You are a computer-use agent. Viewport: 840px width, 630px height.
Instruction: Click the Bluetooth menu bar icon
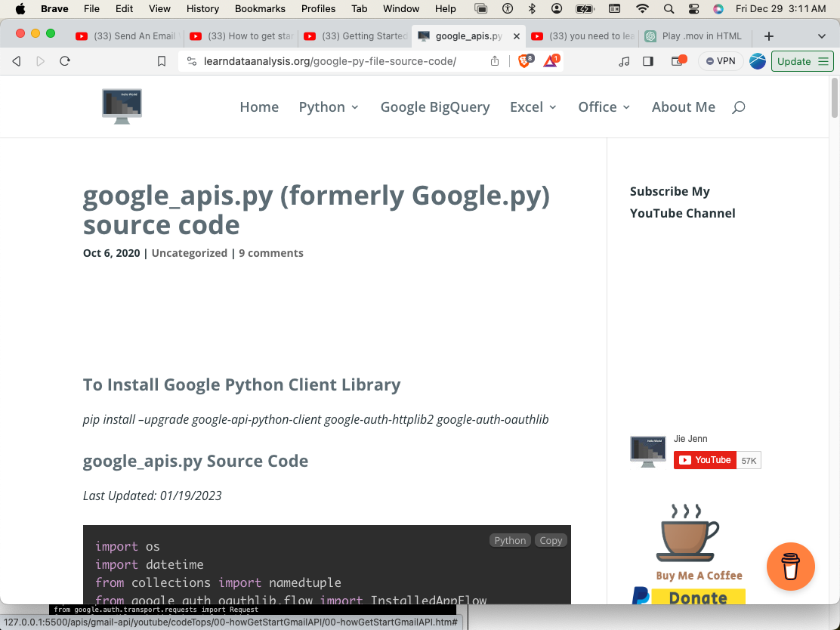click(x=532, y=8)
